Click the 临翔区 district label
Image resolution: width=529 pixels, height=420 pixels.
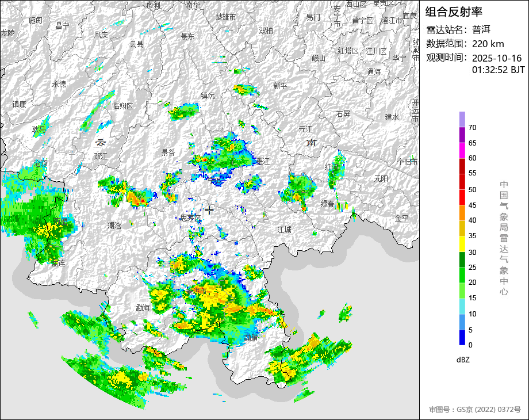click(123, 106)
